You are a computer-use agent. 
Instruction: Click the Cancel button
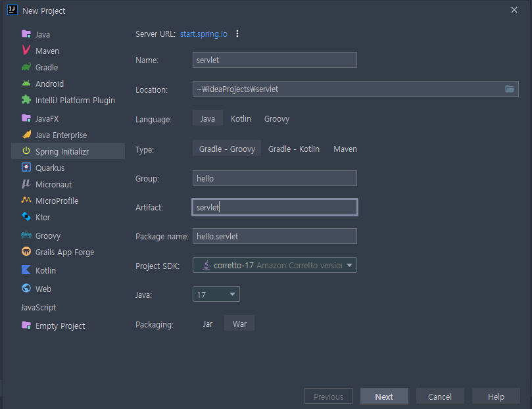pos(440,397)
